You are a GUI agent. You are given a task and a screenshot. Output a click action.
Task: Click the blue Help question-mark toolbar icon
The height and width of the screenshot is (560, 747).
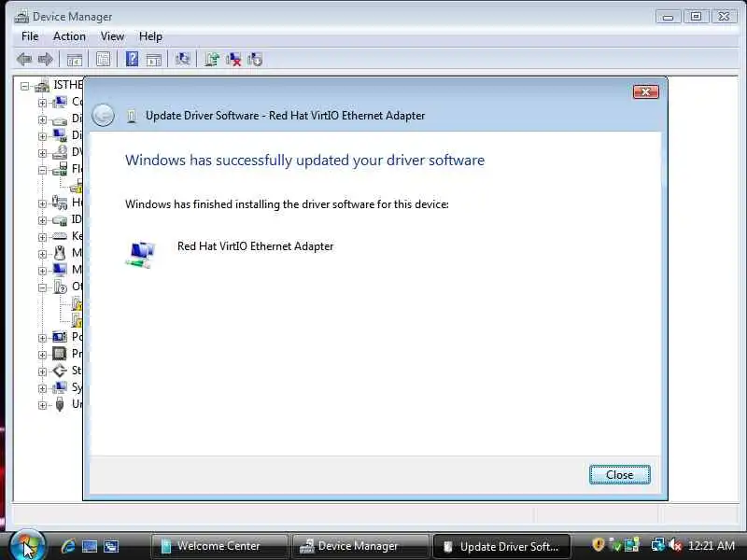[132, 59]
